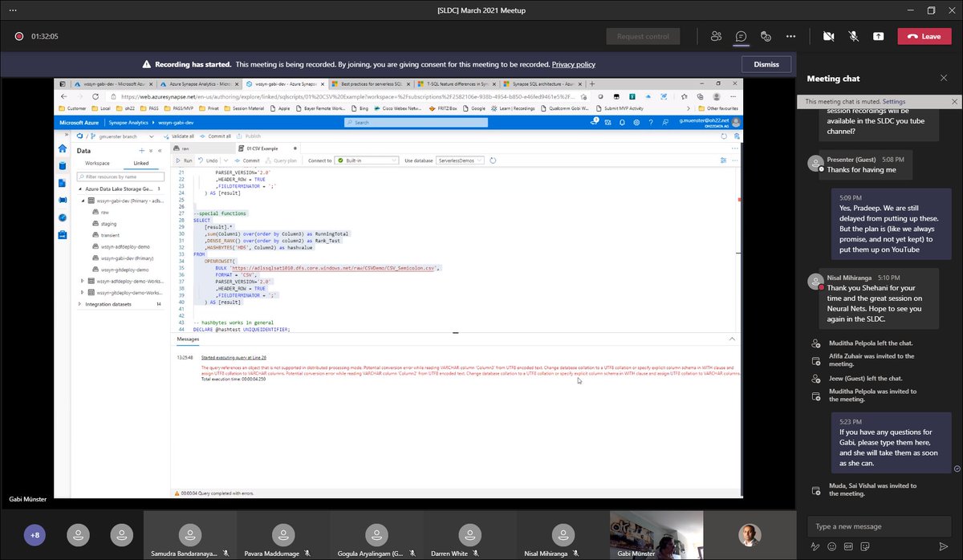This screenshot has height=560, width=963.
Task: Click the Synapse search box
Action: pos(415,122)
